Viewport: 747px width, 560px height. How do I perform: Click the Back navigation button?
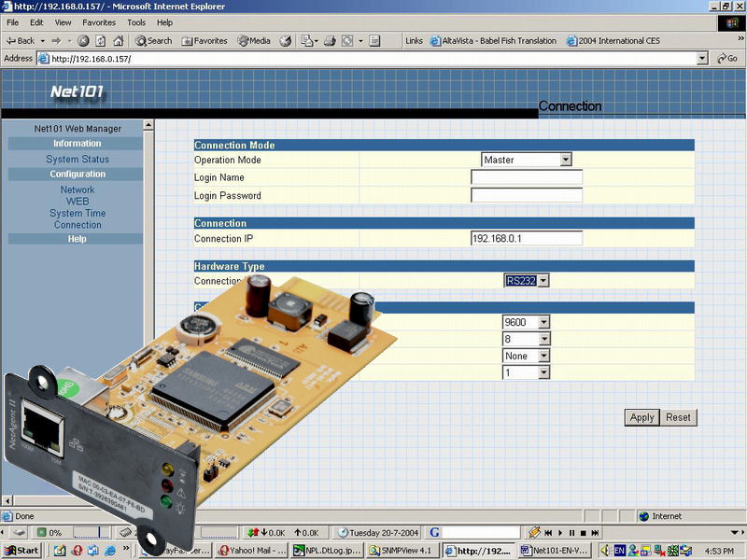coord(20,41)
